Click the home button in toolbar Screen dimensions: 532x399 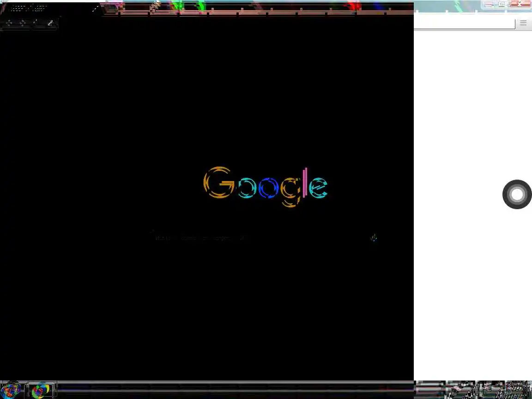[50, 23]
